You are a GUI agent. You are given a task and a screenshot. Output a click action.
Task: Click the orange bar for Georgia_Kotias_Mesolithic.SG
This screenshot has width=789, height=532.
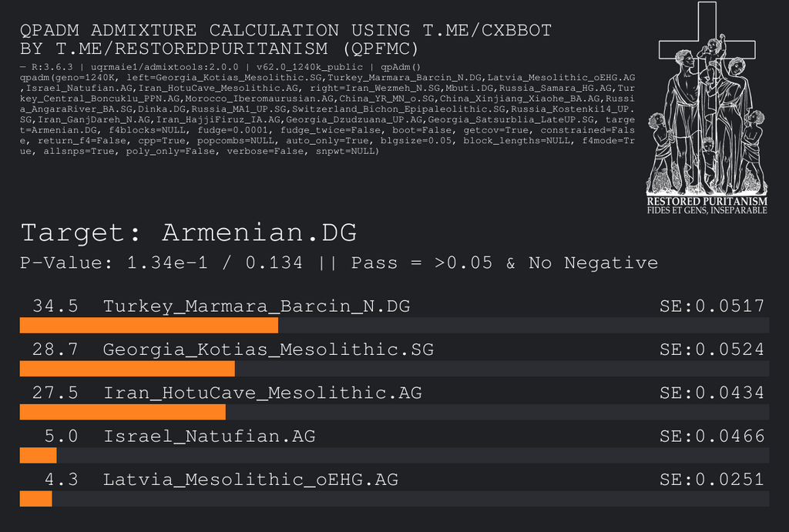coord(127,368)
